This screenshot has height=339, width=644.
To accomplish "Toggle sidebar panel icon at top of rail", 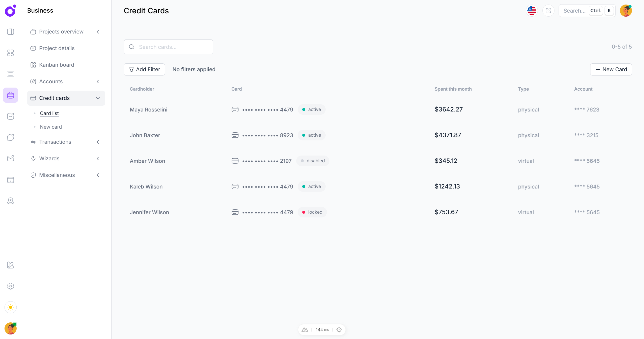I will point(11,32).
